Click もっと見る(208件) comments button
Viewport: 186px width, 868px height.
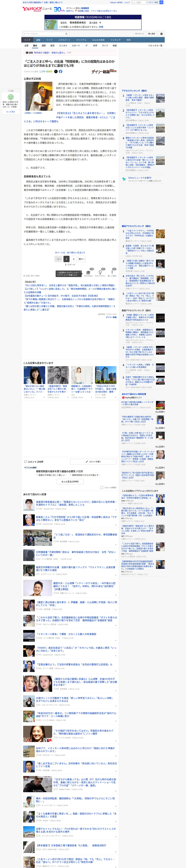tap(70, 481)
